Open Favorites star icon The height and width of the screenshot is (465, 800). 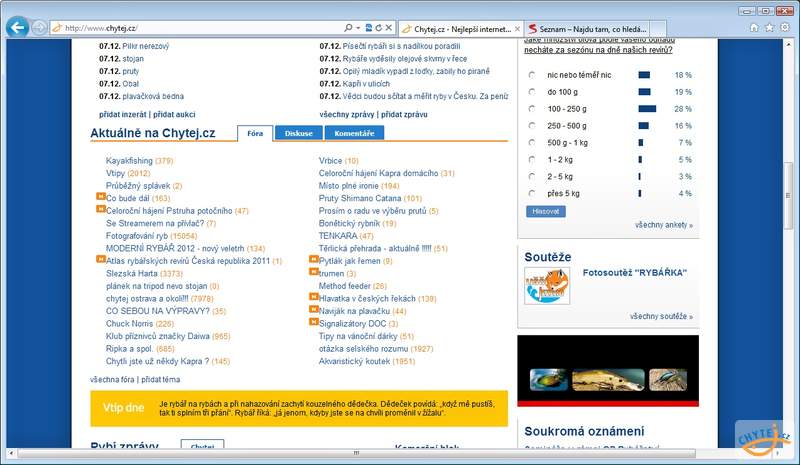click(769, 28)
